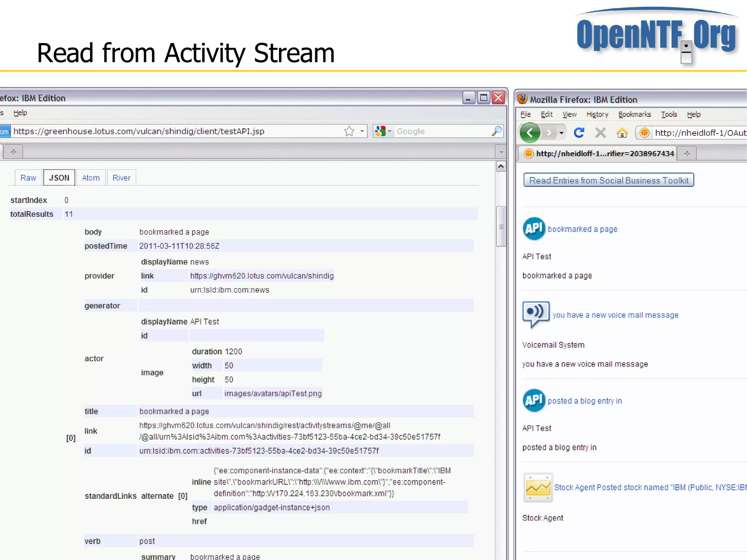
Task: Open the River tab
Action: 121,178
